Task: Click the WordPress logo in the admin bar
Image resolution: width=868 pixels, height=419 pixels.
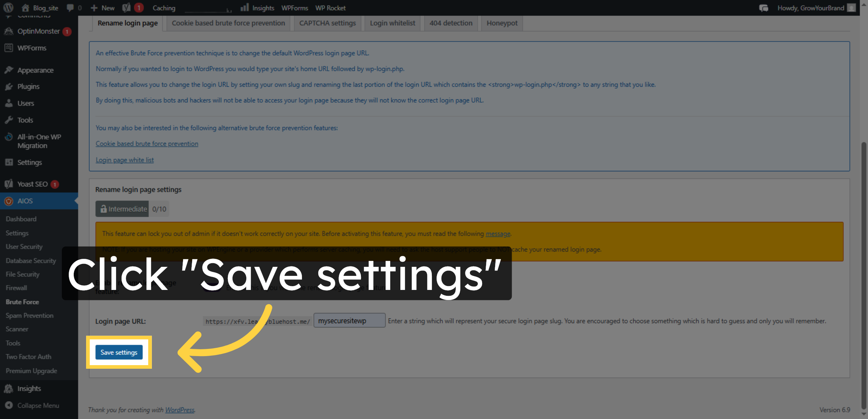Action: (8, 8)
